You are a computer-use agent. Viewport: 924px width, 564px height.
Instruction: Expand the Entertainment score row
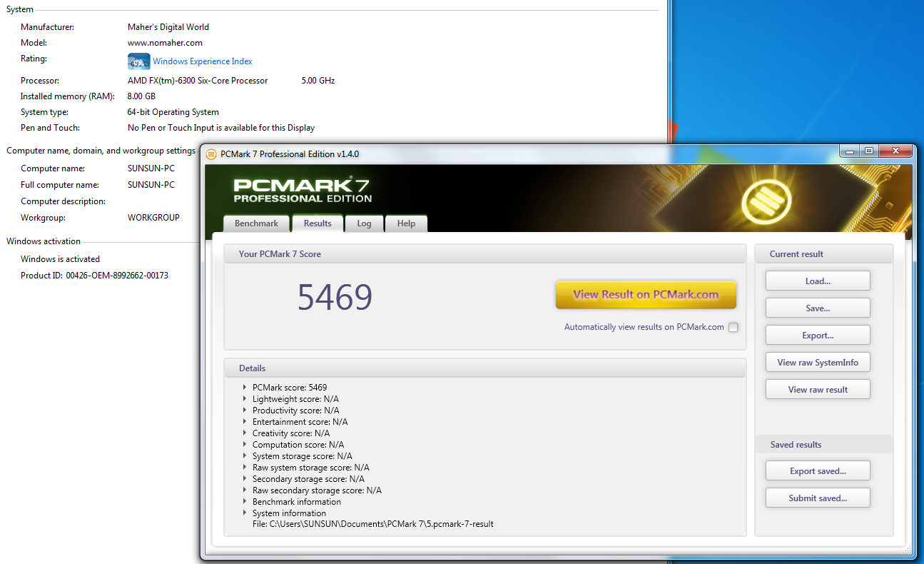point(245,422)
